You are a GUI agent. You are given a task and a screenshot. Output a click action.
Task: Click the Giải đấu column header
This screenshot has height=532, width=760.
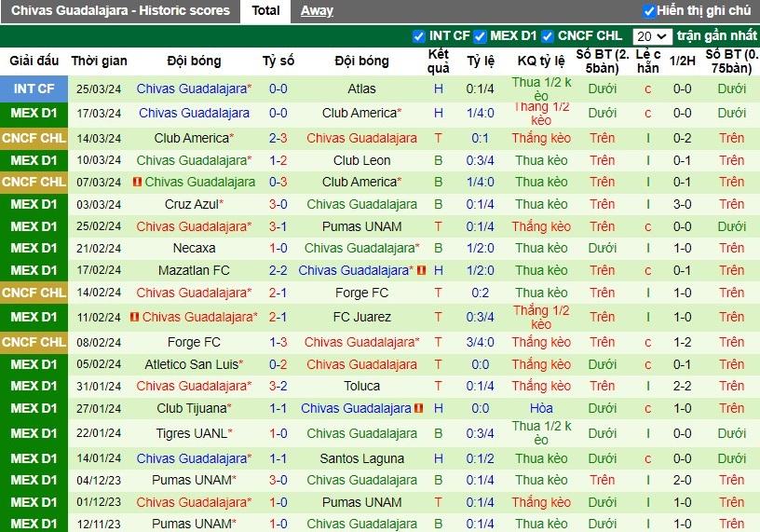click(x=34, y=61)
